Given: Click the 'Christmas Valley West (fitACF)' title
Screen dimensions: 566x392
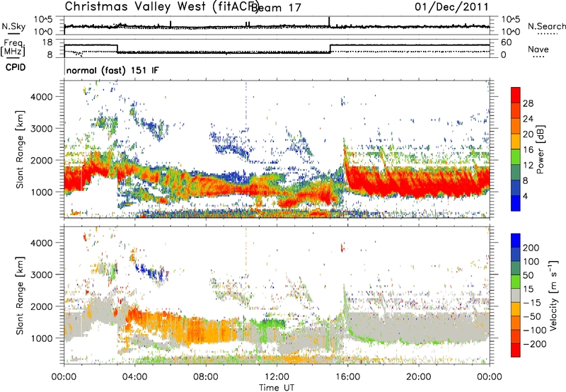Looking at the screenshot, I should pyautogui.click(x=161, y=6).
